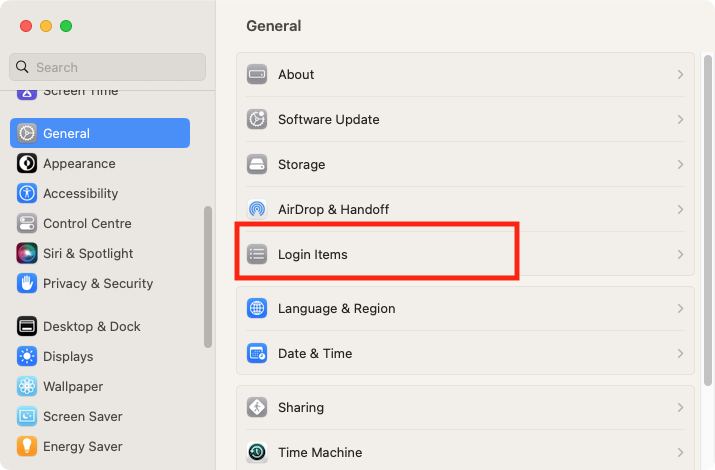Click the Date & Time calendar icon
Image resolution: width=715 pixels, height=470 pixels.
click(257, 354)
